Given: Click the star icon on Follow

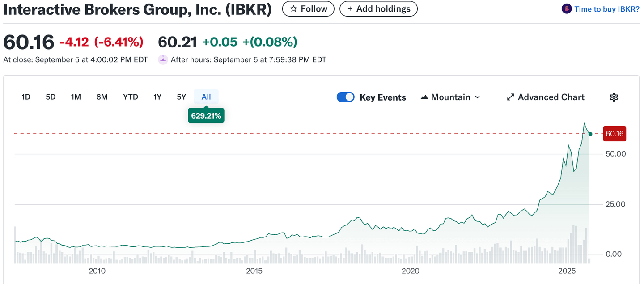Looking at the screenshot, I should point(294,9).
